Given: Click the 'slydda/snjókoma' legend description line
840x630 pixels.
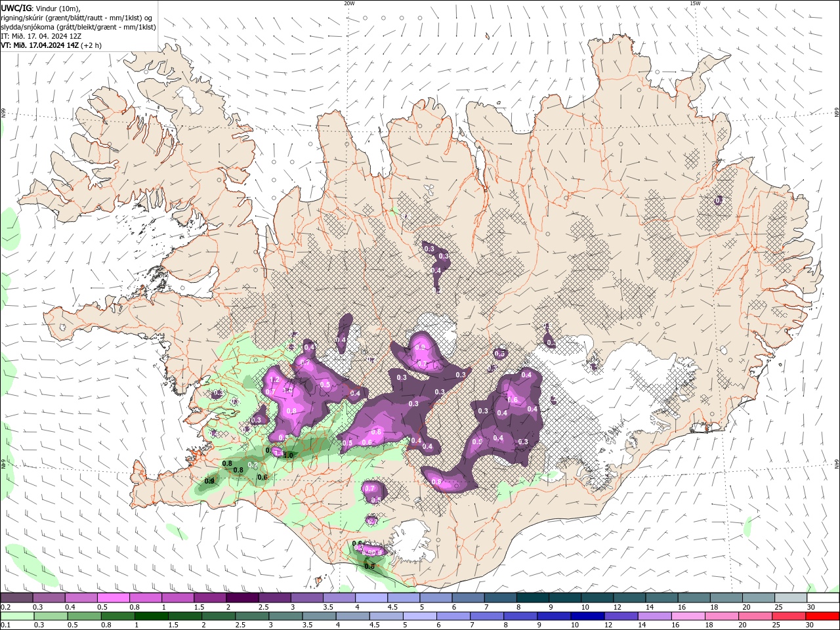Looking at the screenshot, I should 78,27.
